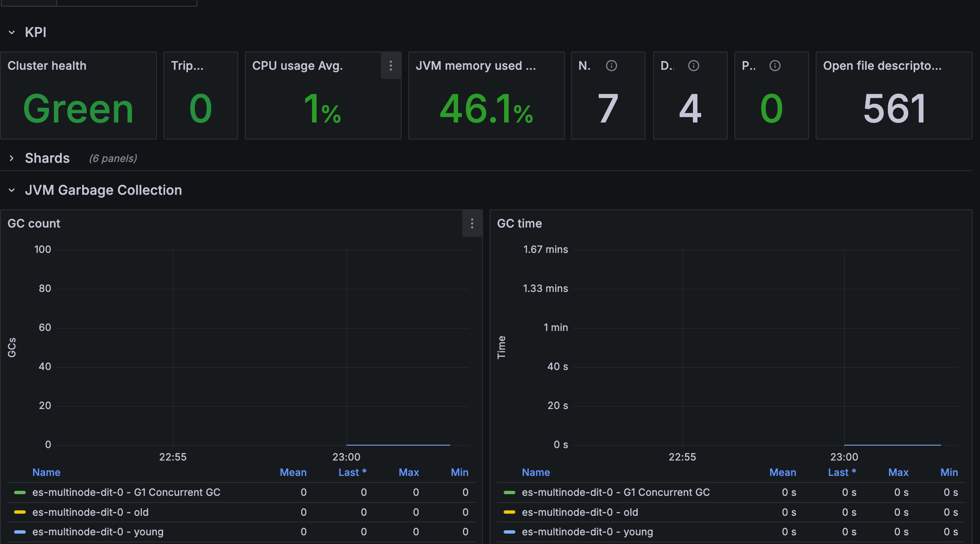Click green swatch for G1 Concurrent GC time
Screen dimensions: 980x544
point(509,493)
